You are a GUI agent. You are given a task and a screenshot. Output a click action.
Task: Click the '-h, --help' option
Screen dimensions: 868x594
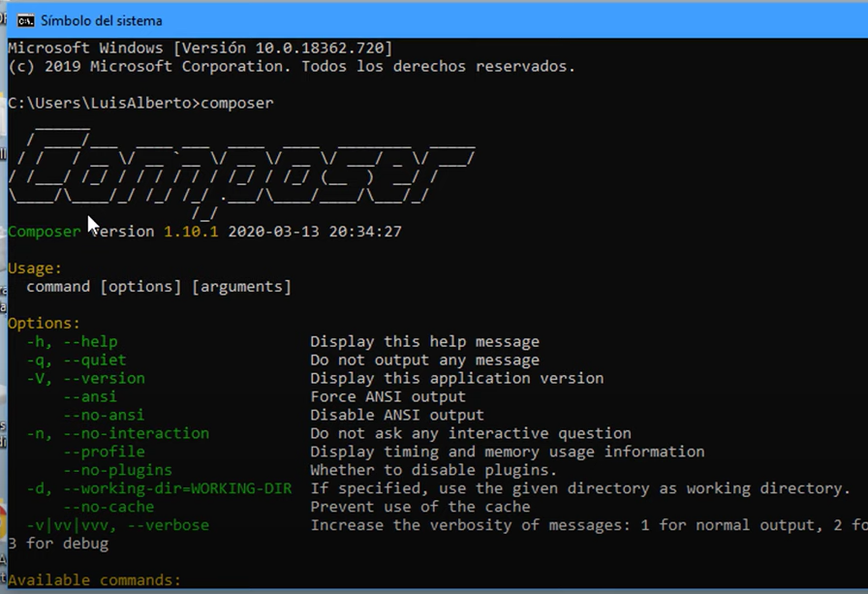(x=72, y=341)
